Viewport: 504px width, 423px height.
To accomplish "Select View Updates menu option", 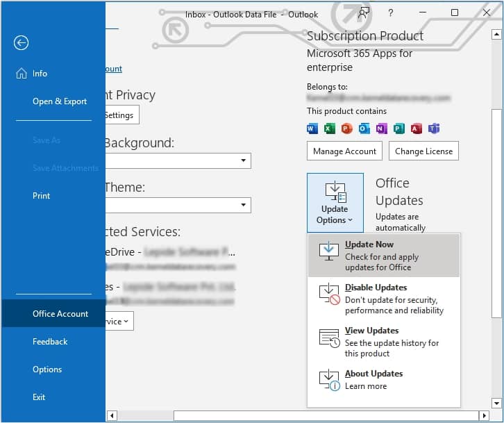I will 384,342.
